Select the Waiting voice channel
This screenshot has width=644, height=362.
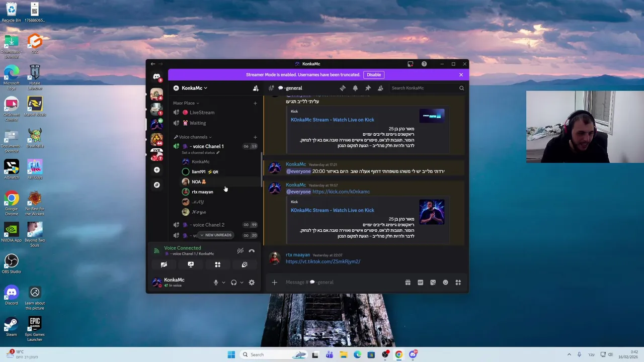coord(215,123)
